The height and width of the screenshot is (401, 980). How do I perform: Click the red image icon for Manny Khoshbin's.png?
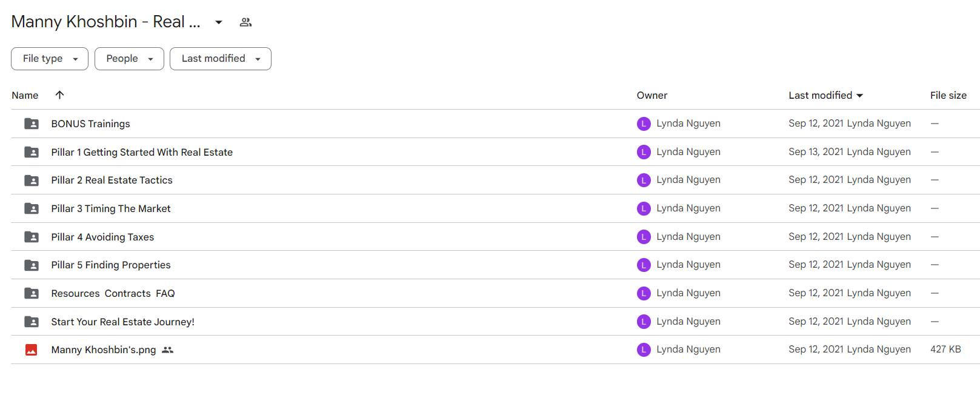point(32,350)
